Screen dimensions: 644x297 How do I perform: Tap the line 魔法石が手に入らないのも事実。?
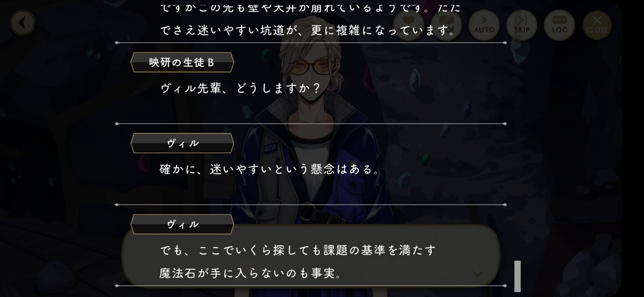point(251,273)
